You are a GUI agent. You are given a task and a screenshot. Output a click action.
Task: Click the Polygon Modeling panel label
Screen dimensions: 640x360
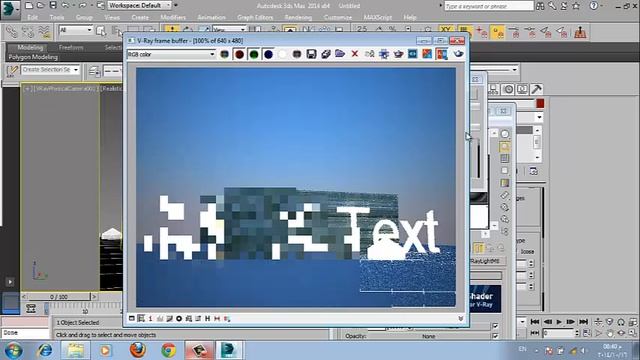[x=33, y=57]
